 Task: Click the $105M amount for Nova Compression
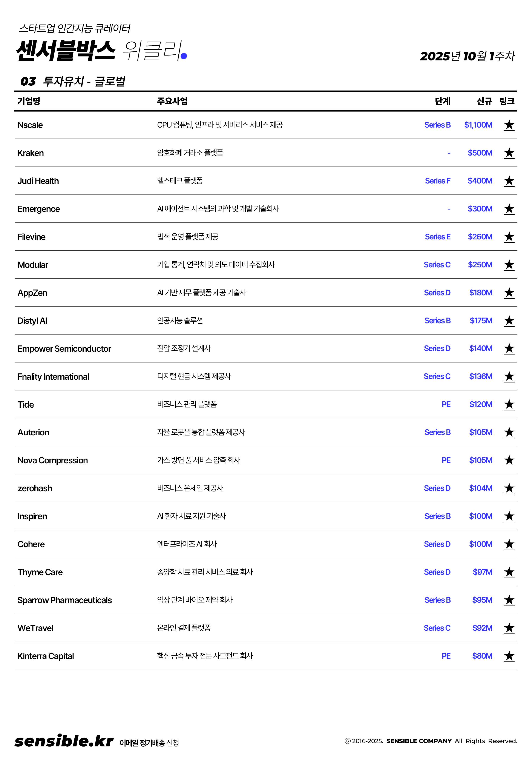point(480,461)
